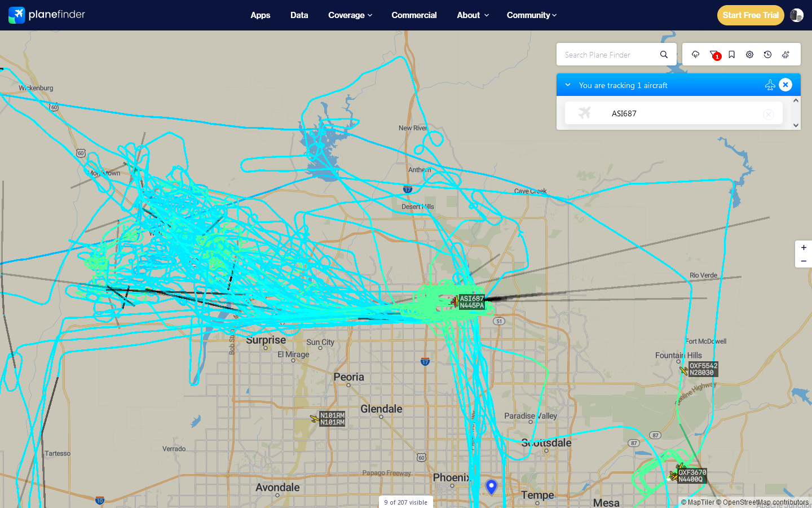Open the OpenStreetMap contributors link
Viewport: 812px width, 508px height.
point(762,502)
